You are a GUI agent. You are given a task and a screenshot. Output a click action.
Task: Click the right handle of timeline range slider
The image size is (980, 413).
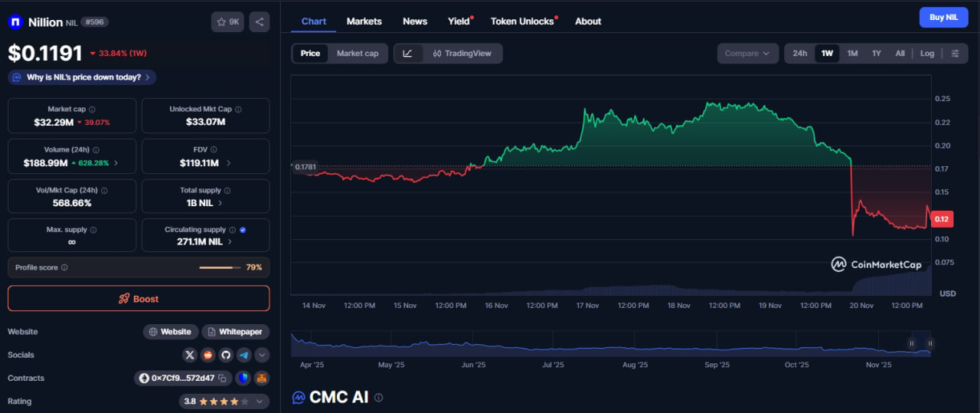click(x=929, y=343)
